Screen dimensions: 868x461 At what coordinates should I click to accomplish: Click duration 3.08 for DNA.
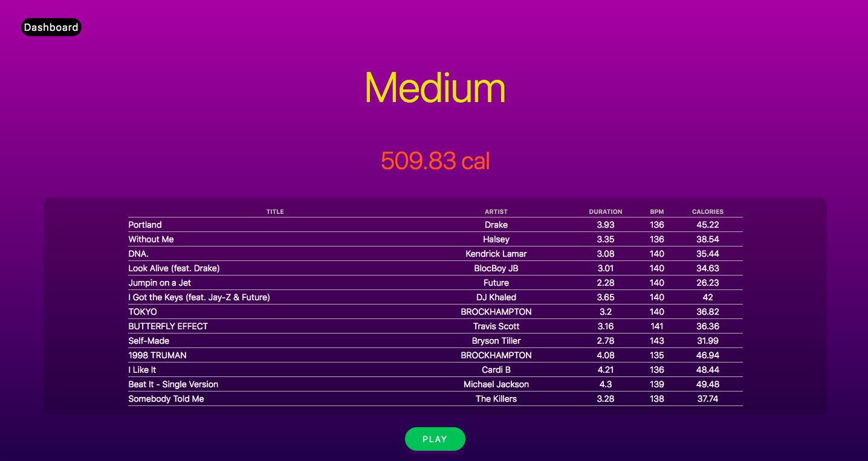[606, 254]
